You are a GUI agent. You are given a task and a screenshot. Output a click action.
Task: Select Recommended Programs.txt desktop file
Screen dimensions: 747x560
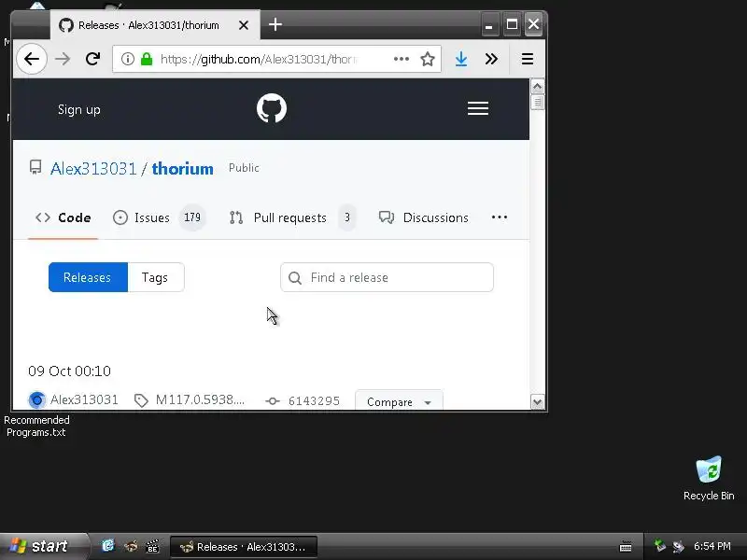click(36, 427)
